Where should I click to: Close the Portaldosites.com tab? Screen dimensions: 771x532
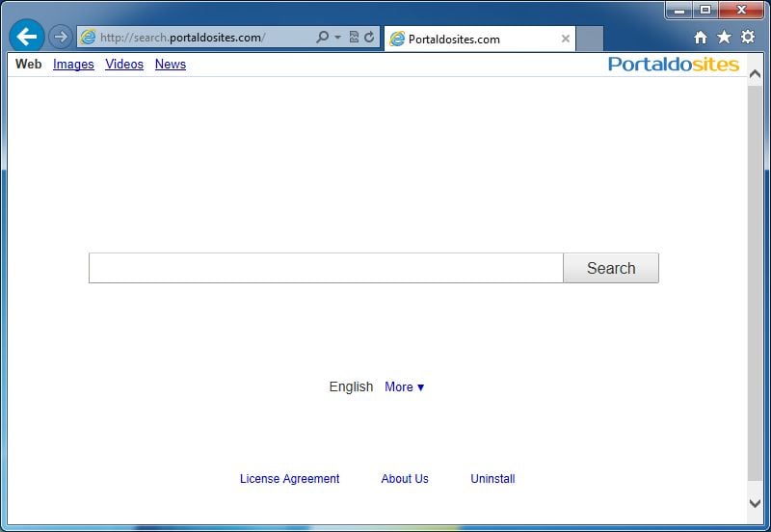click(x=566, y=39)
